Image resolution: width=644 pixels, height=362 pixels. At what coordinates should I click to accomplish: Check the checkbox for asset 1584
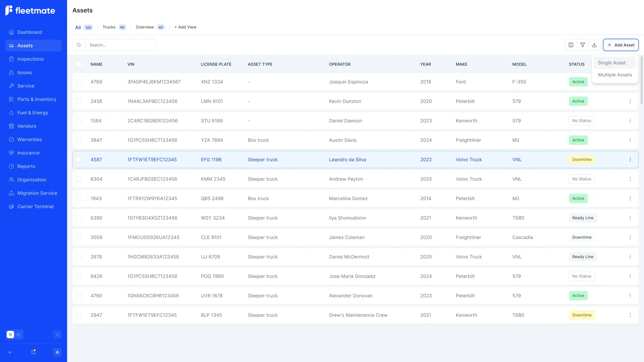pos(79,121)
